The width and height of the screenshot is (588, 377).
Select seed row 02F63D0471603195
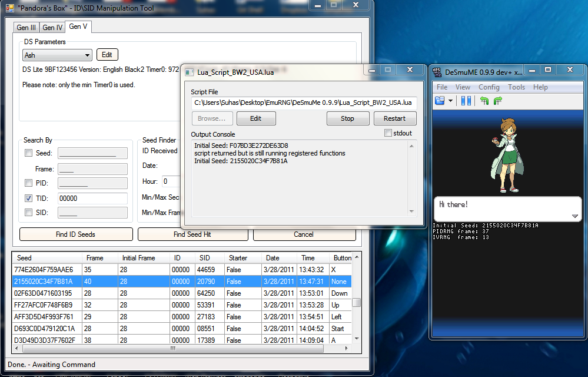182,293
